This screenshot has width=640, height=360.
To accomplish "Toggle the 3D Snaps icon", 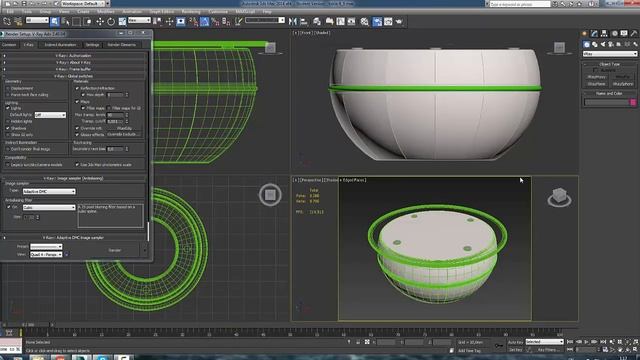I will pos(193,21).
